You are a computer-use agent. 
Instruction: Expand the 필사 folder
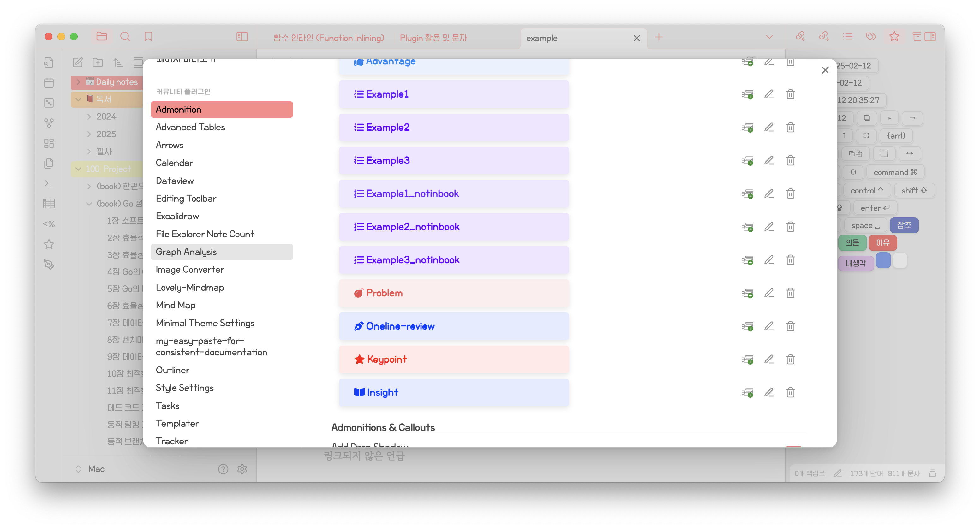[x=89, y=152]
